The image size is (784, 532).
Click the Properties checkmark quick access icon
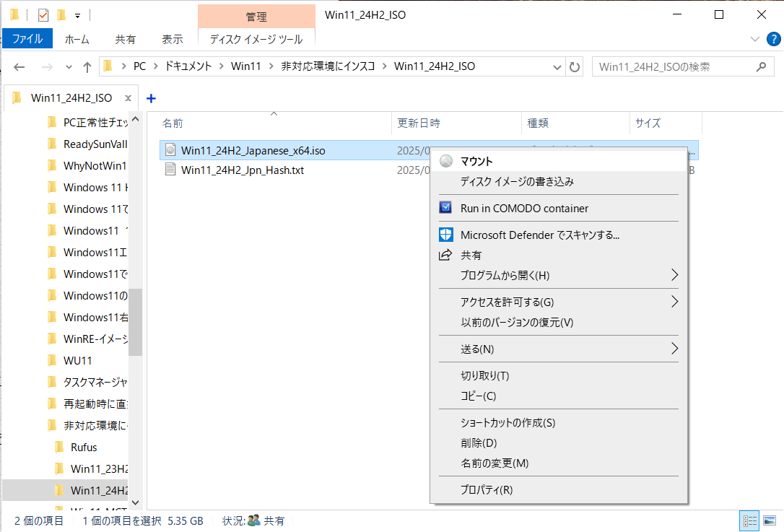[x=43, y=15]
